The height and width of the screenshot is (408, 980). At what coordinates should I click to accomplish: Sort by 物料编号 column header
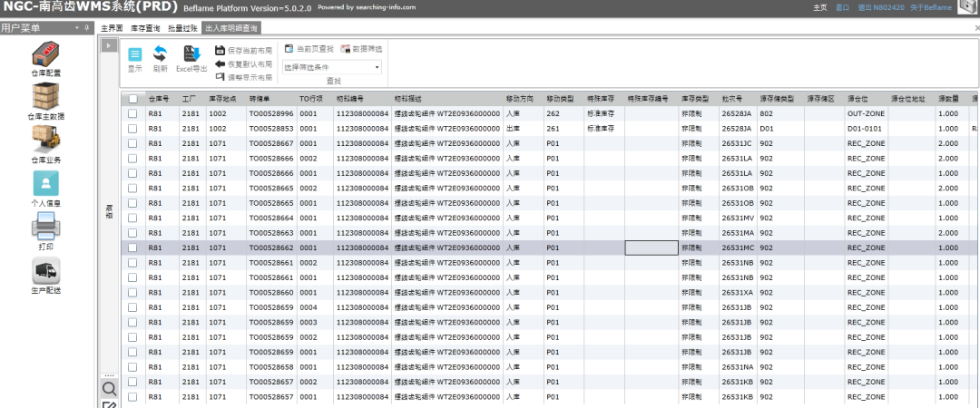click(362, 99)
